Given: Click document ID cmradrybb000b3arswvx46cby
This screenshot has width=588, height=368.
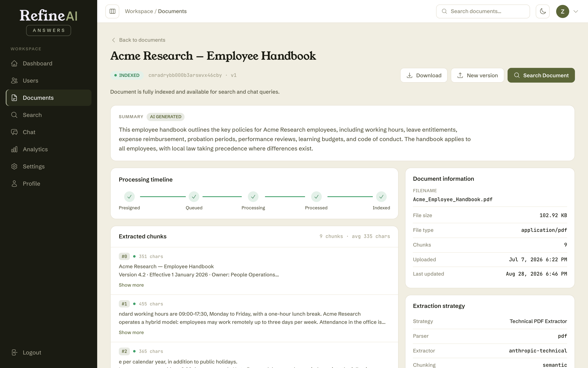Looking at the screenshot, I should click(185, 75).
